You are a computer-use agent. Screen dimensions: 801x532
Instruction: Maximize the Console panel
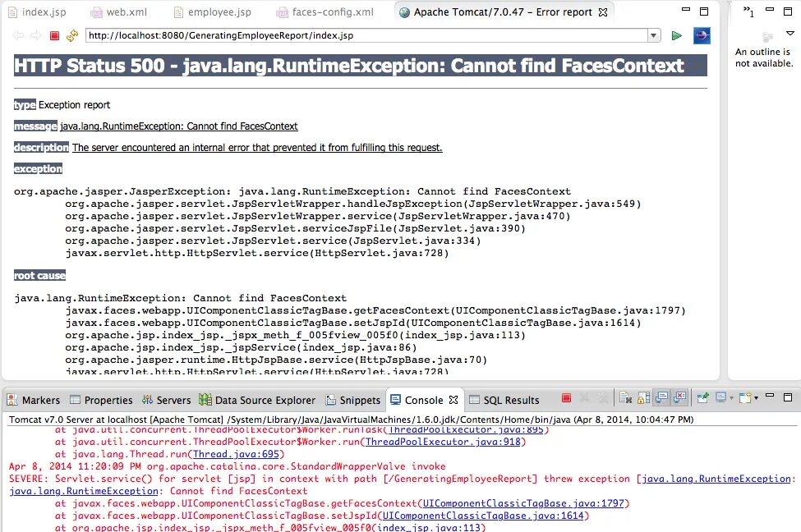pyautogui.click(x=788, y=397)
